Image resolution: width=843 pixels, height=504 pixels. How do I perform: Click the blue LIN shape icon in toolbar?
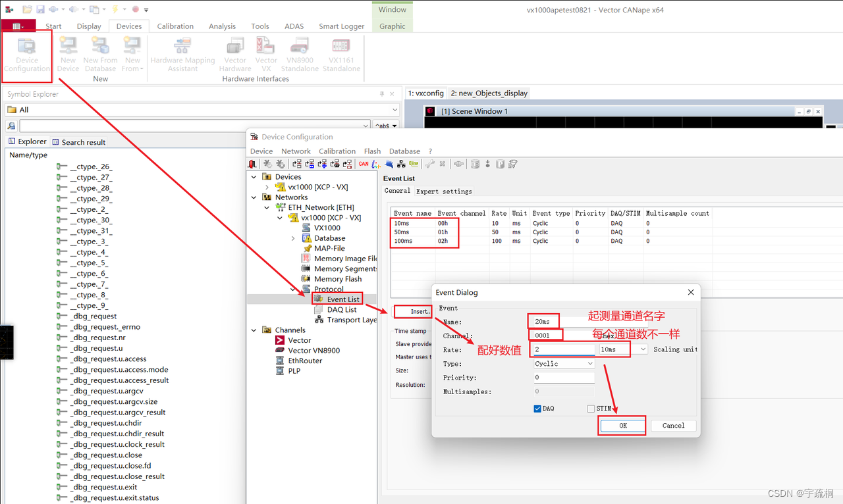[x=389, y=164]
